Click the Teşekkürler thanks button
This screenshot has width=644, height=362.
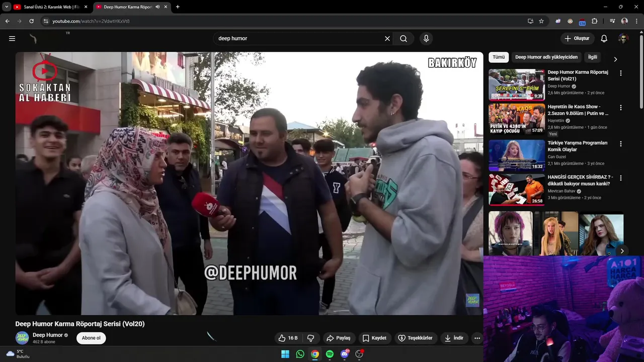coord(415,338)
